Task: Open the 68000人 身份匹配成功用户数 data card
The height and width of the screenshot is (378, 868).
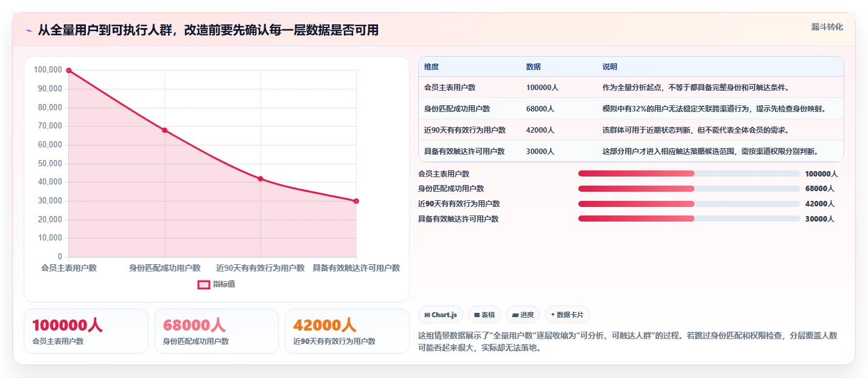Action: click(217, 331)
